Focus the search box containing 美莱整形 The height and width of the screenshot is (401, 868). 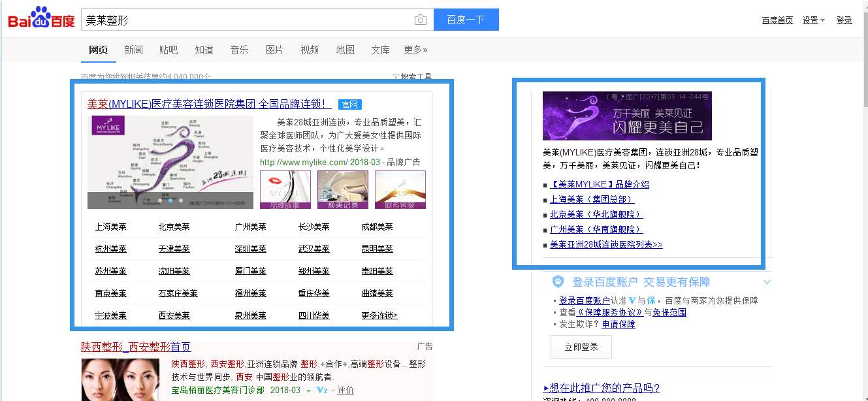(x=257, y=20)
